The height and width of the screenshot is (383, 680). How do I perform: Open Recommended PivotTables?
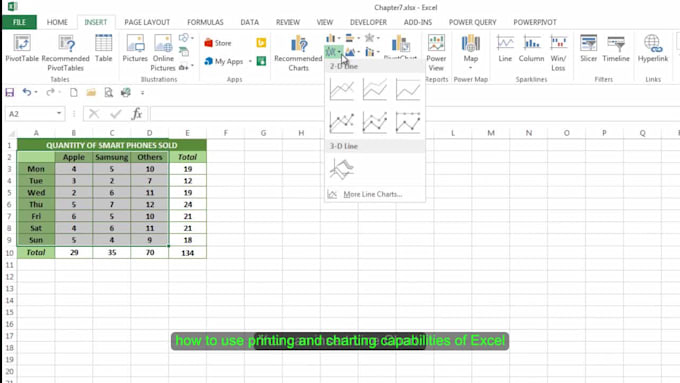tap(65, 53)
